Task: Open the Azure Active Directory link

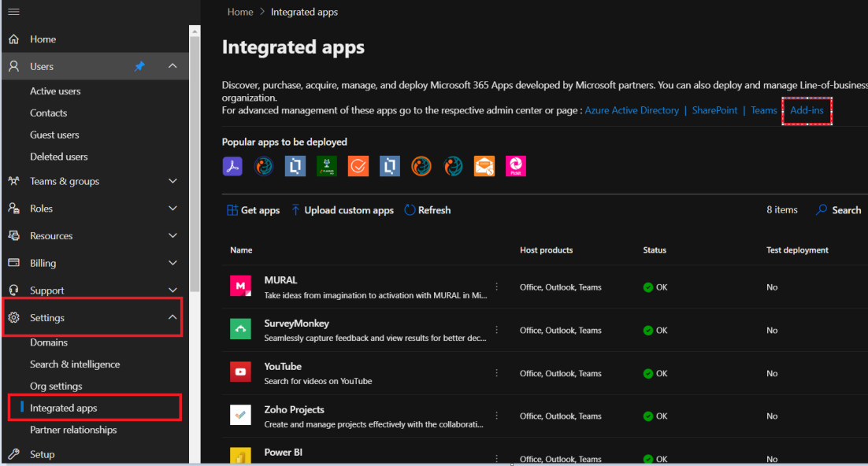Action: click(x=631, y=110)
